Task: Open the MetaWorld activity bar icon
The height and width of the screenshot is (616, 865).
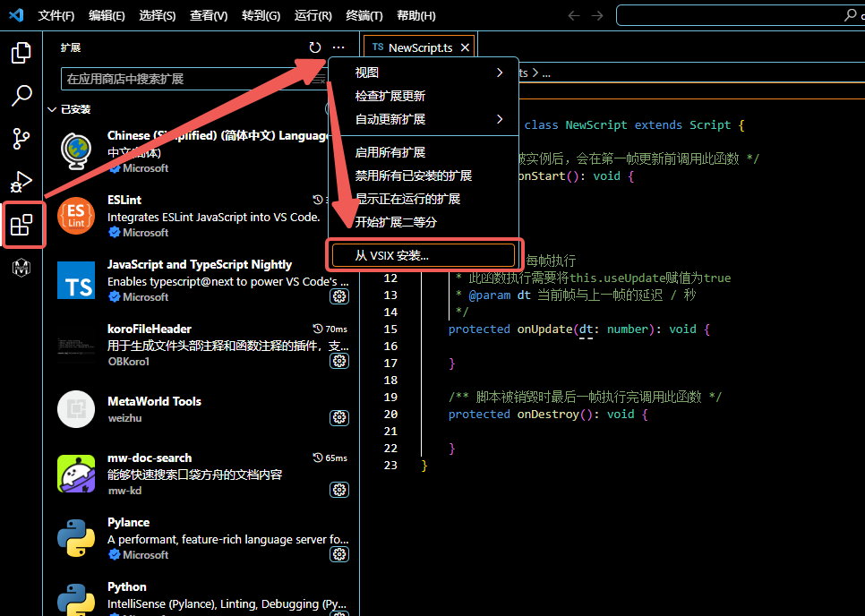Action: [x=21, y=268]
